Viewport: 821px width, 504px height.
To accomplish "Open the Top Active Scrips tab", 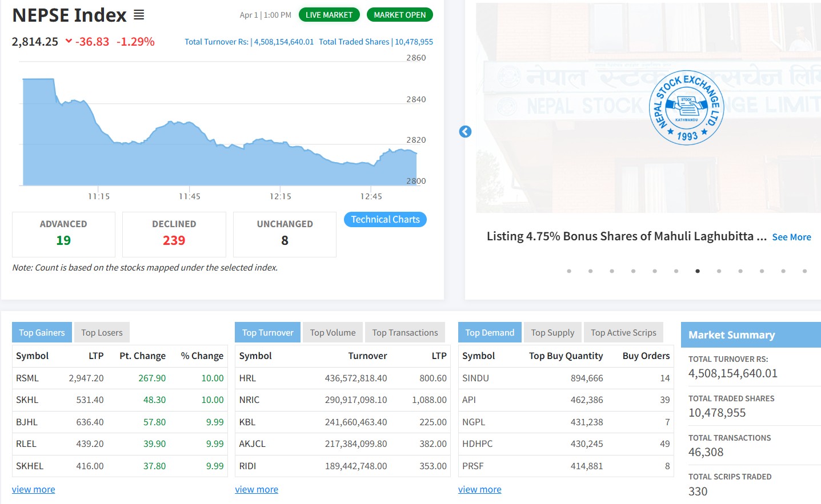I will [623, 333].
